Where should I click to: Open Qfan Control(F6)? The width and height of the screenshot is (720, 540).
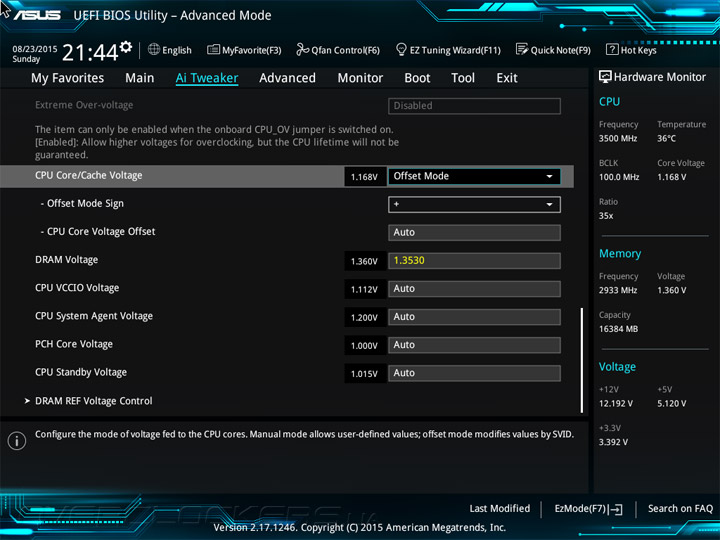pyautogui.click(x=338, y=50)
